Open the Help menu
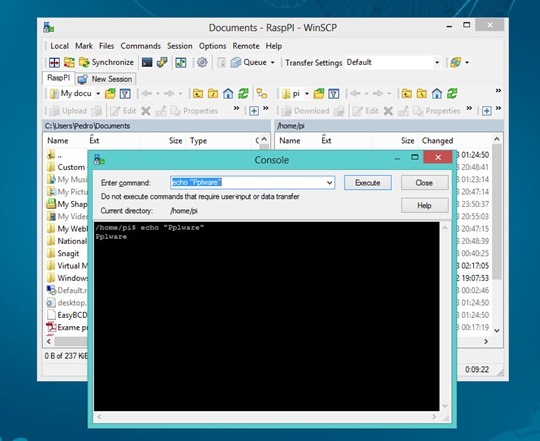The width and height of the screenshot is (540, 441). [273, 46]
